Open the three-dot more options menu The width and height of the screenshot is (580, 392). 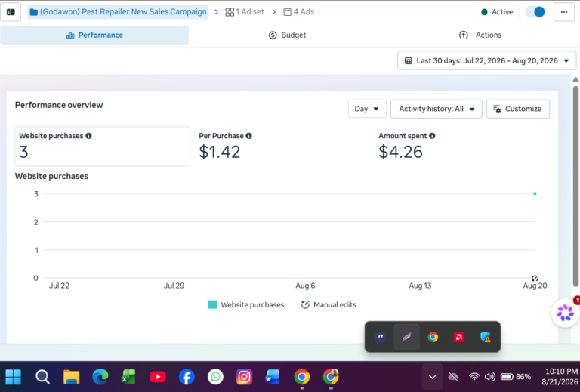click(x=563, y=12)
